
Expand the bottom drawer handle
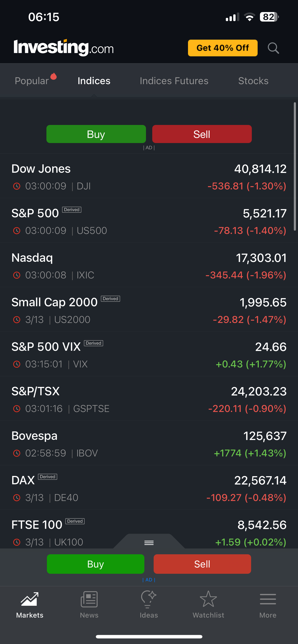pyautogui.click(x=149, y=542)
